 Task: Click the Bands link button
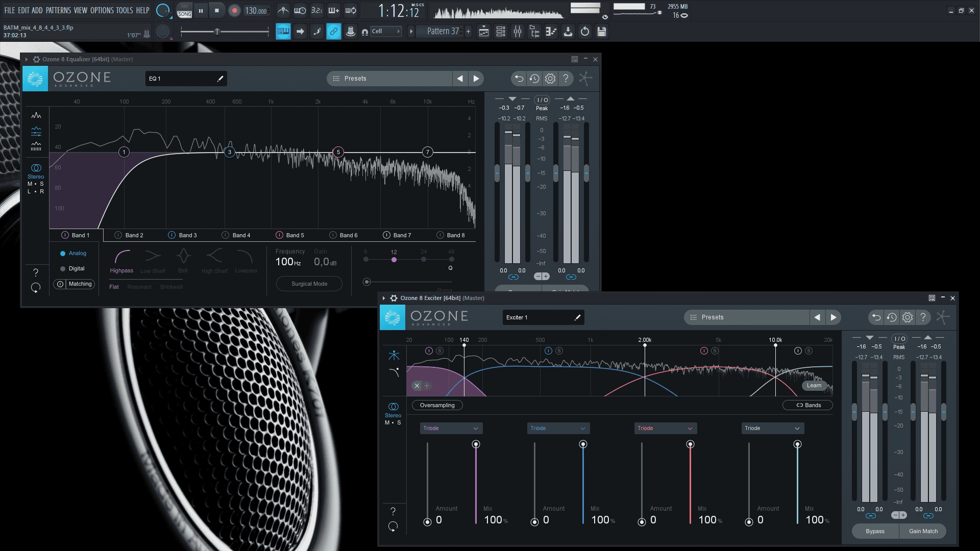807,405
